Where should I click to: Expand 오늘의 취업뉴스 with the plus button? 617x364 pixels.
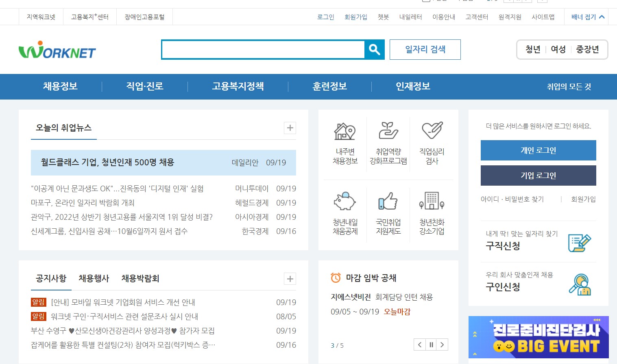(x=290, y=128)
